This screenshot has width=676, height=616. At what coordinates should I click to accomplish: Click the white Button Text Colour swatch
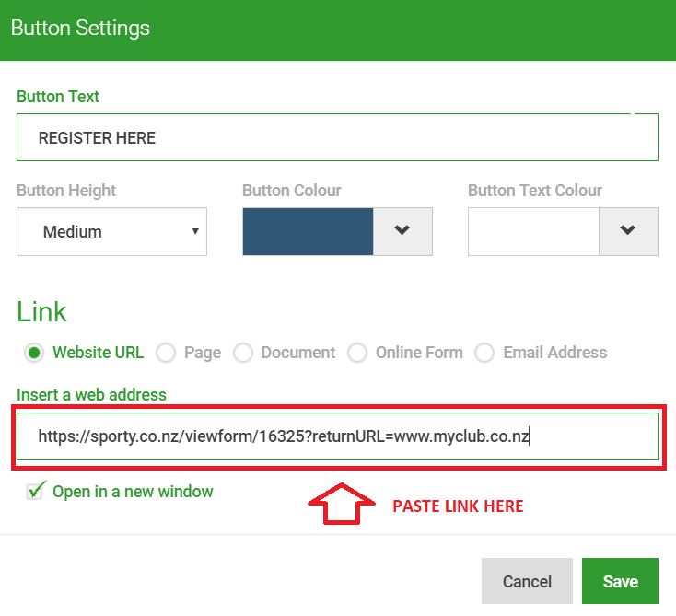pyautogui.click(x=533, y=231)
